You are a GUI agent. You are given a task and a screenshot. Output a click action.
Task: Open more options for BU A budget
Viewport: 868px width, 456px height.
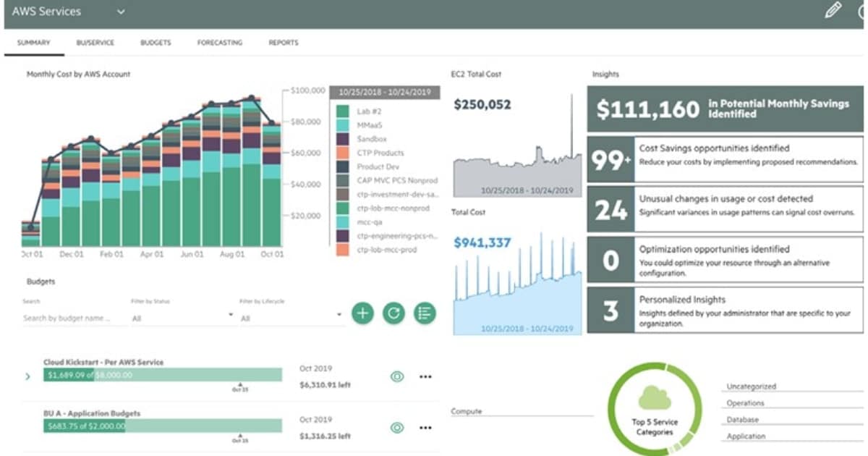pyautogui.click(x=425, y=428)
